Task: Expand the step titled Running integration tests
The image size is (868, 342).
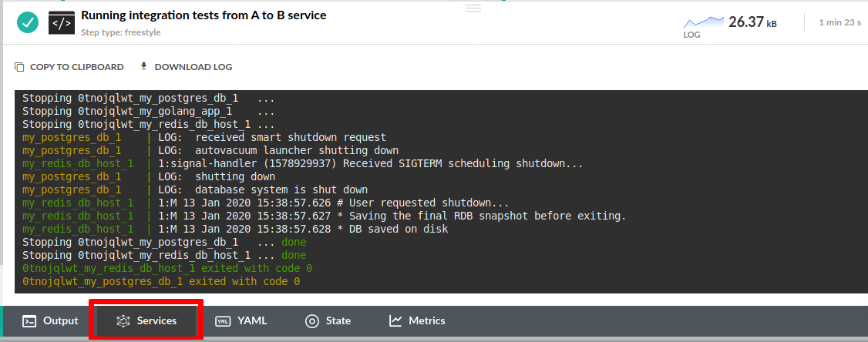Action: pyautogui.click(x=204, y=15)
